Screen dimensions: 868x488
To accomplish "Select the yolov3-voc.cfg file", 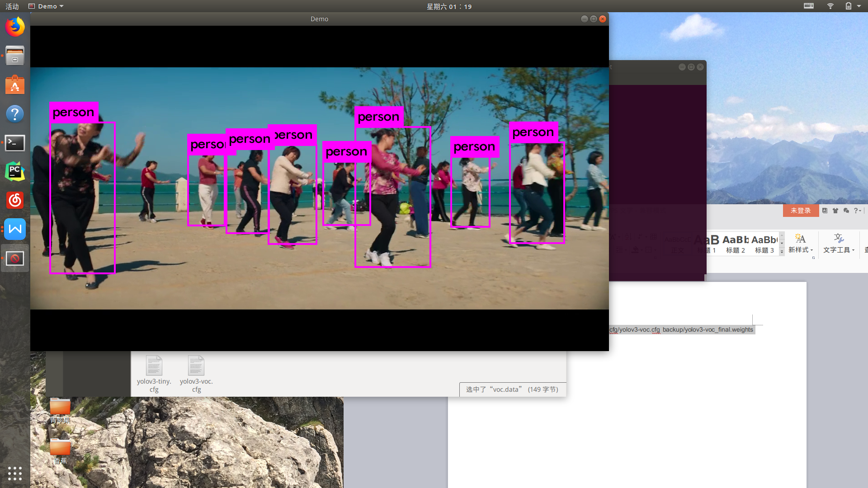I will point(196,374).
